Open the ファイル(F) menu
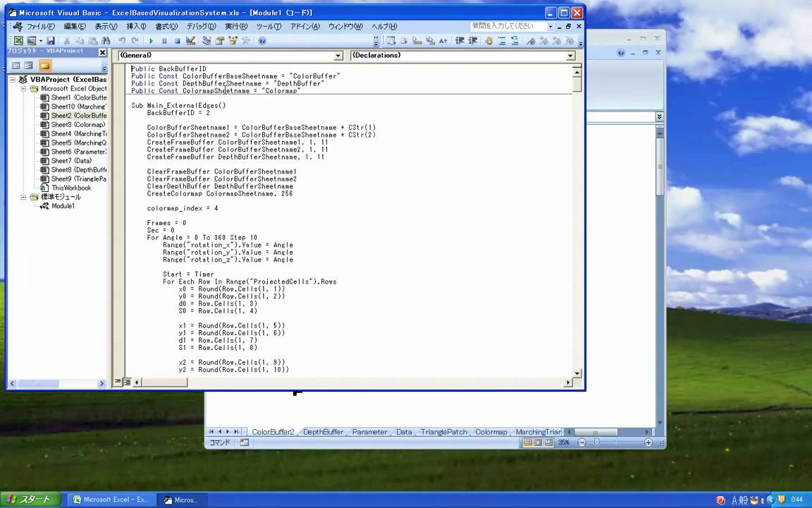 click(40, 26)
